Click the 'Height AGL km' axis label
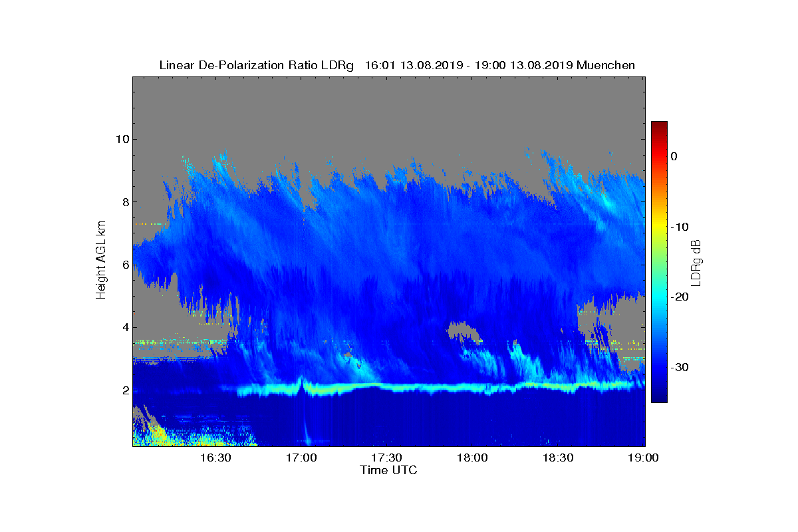The image size is (798, 532). [x=101, y=261]
